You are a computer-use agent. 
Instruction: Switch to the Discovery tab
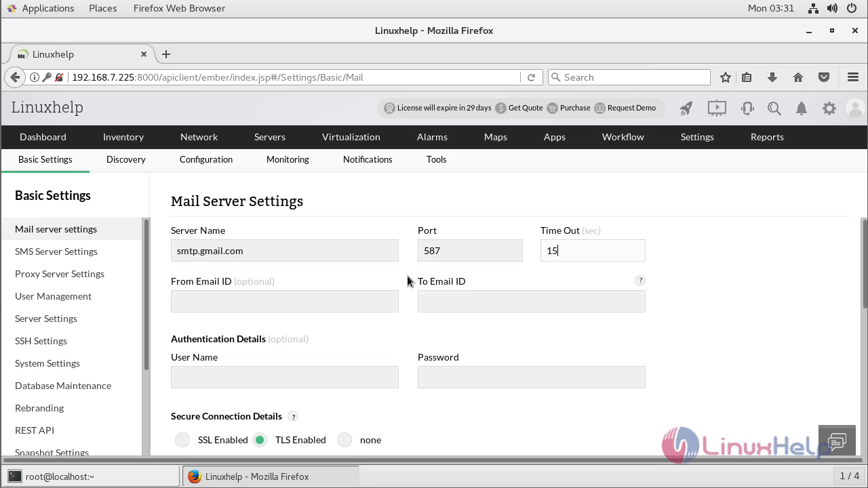coord(126,159)
